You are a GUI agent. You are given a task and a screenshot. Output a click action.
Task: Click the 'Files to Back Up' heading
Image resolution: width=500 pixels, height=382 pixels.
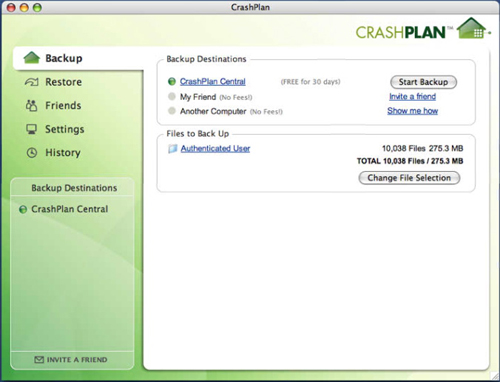point(198,134)
